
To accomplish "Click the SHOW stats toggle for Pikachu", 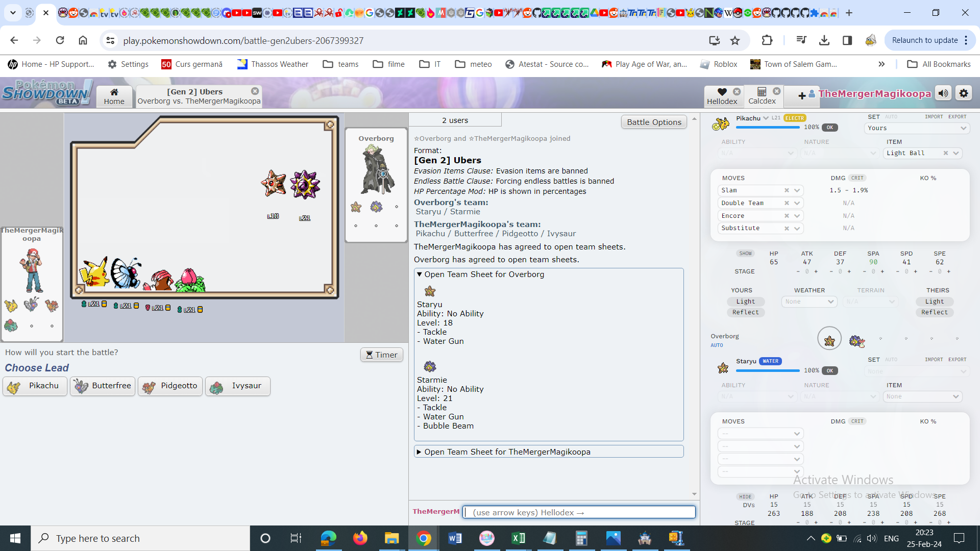I will tap(745, 254).
